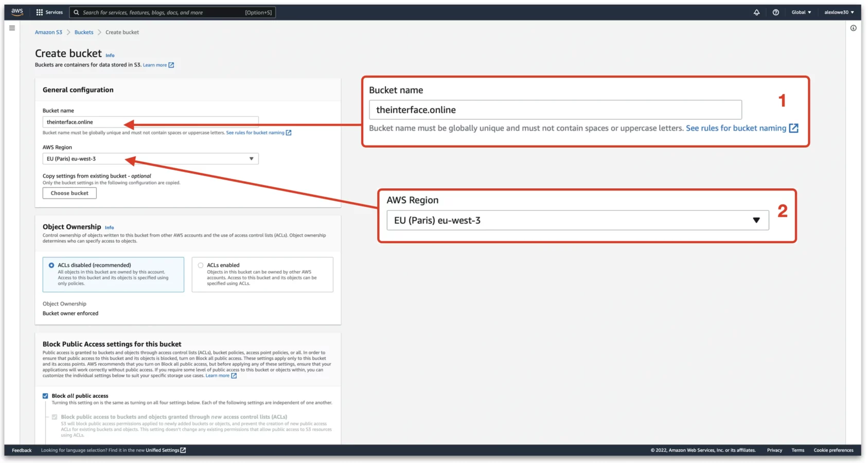Screen dimensions: 868x463
Task: Click in the services search field
Action: tap(172, 12)
